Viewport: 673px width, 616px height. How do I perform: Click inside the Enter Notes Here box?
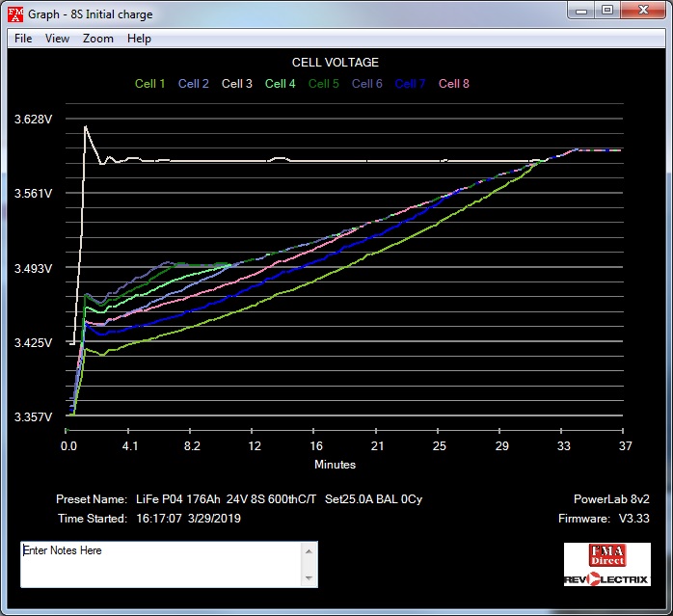pos(159,564)
